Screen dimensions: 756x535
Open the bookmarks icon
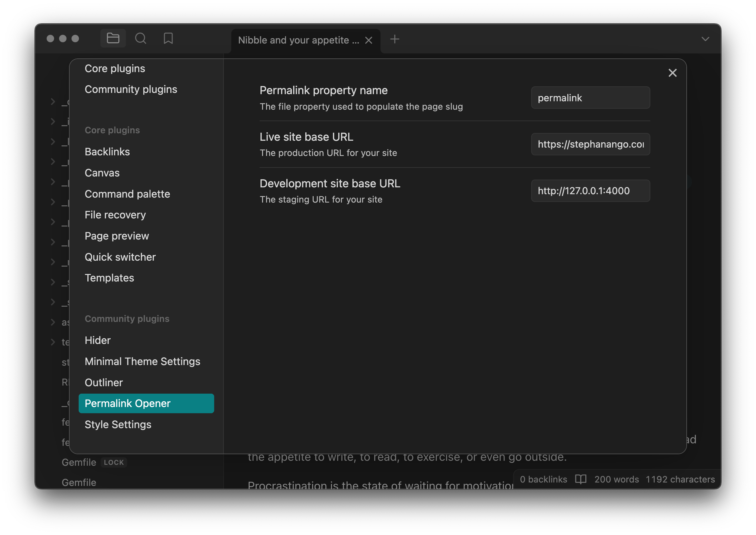[168, 39]
